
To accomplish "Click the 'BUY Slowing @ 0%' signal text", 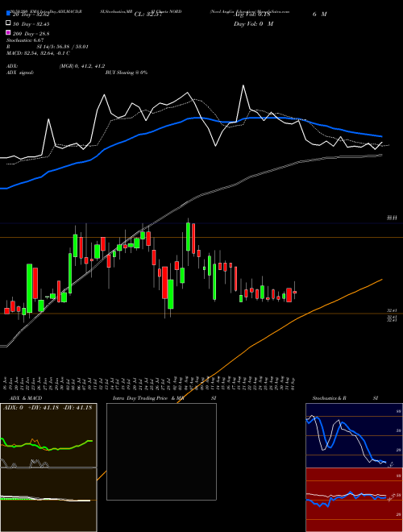I will pyautogui.click(x=127, y=73).
